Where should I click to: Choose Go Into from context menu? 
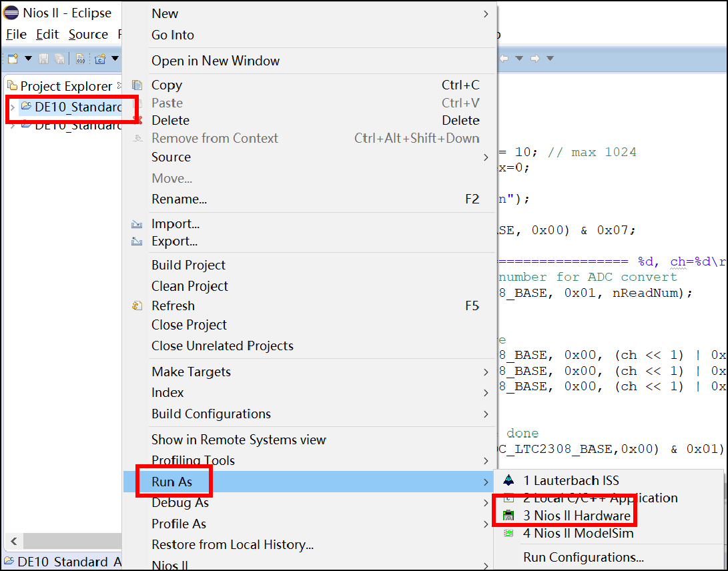[x=310, y=35]
